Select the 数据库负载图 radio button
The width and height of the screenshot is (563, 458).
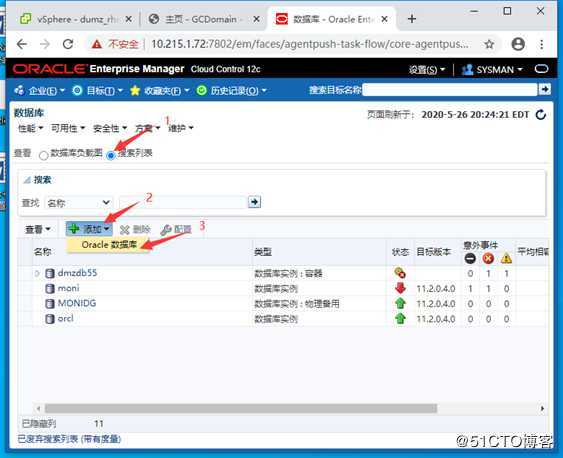tap(43, 155)
